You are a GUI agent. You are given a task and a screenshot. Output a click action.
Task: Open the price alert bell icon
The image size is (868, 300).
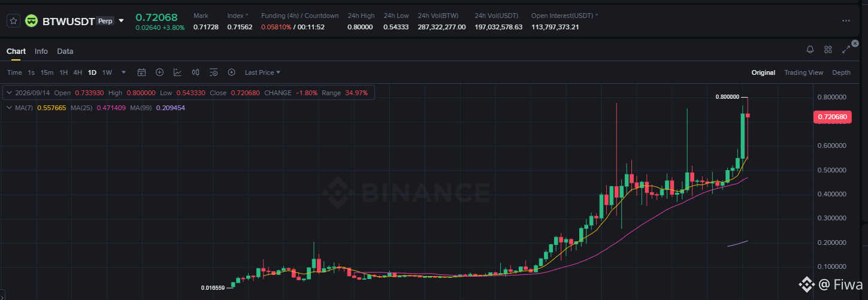click(810, 50)
